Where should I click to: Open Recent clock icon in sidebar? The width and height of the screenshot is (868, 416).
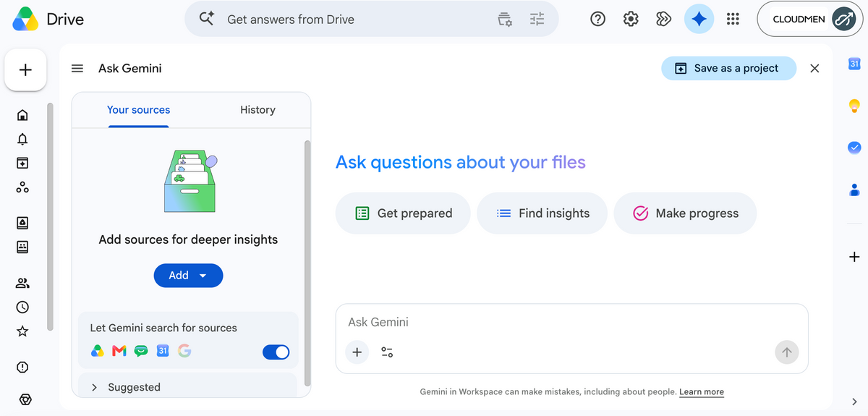(22, 307)
